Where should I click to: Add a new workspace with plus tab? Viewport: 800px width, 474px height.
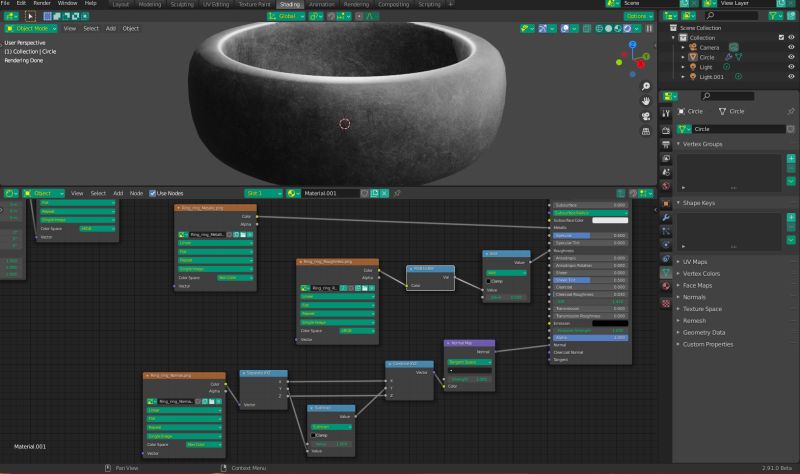(x=451, y=4)
